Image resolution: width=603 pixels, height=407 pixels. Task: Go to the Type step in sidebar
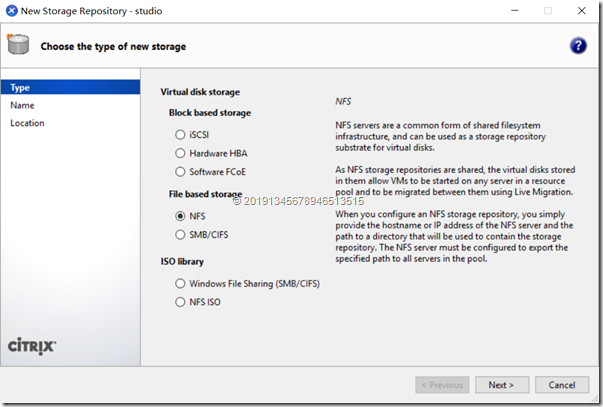(20, 87)
